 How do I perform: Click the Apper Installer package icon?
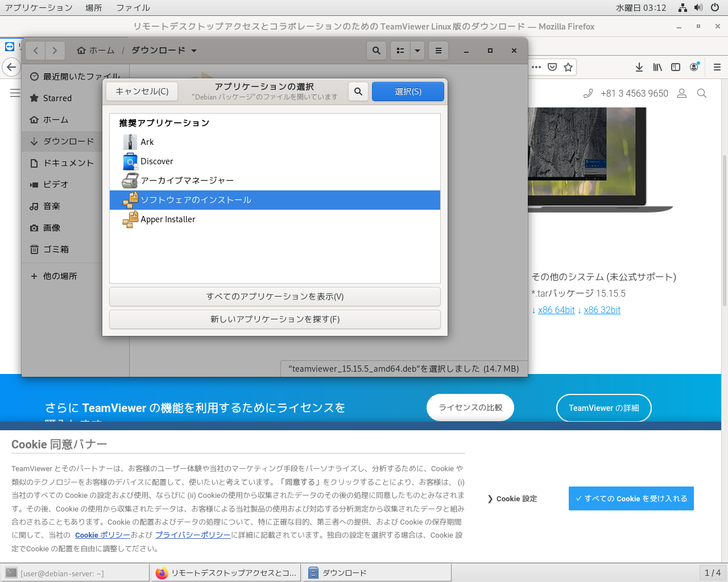[130, 219]
